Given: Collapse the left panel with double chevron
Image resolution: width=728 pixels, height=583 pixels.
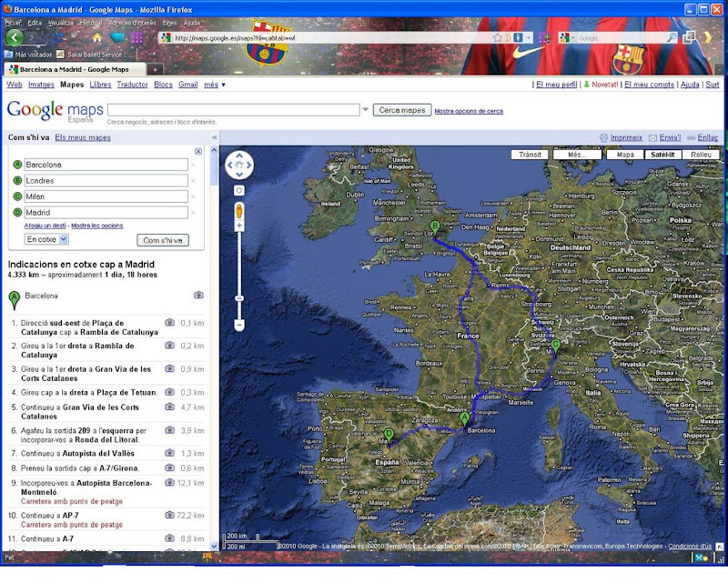Looking at the screenshot, I should coord(214,137).
